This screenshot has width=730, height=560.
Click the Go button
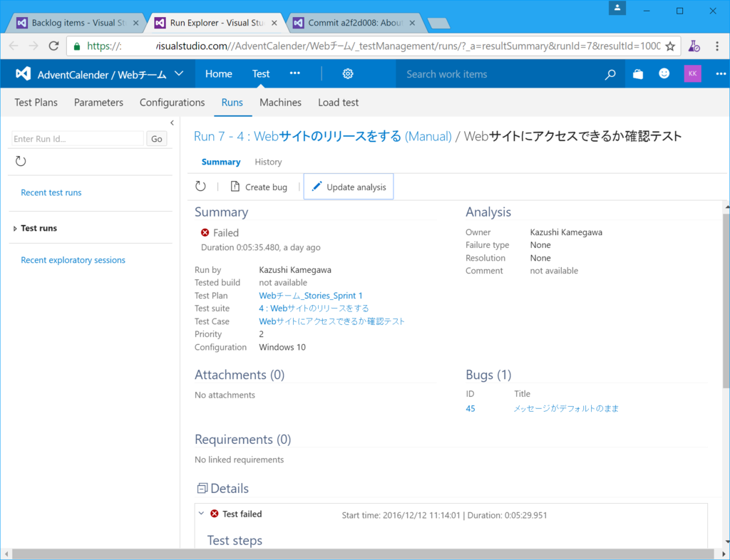pyautogui.click(x=156, y=139)
